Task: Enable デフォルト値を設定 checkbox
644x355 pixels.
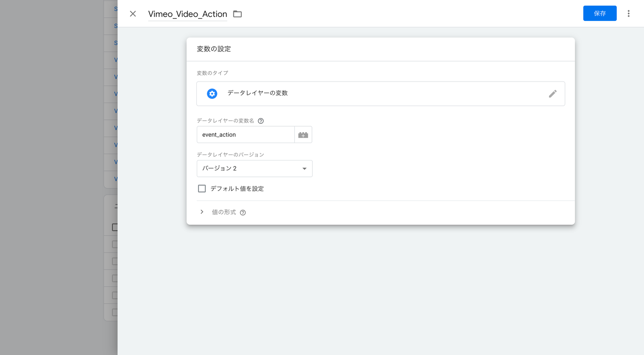Action: click(202, 189)
